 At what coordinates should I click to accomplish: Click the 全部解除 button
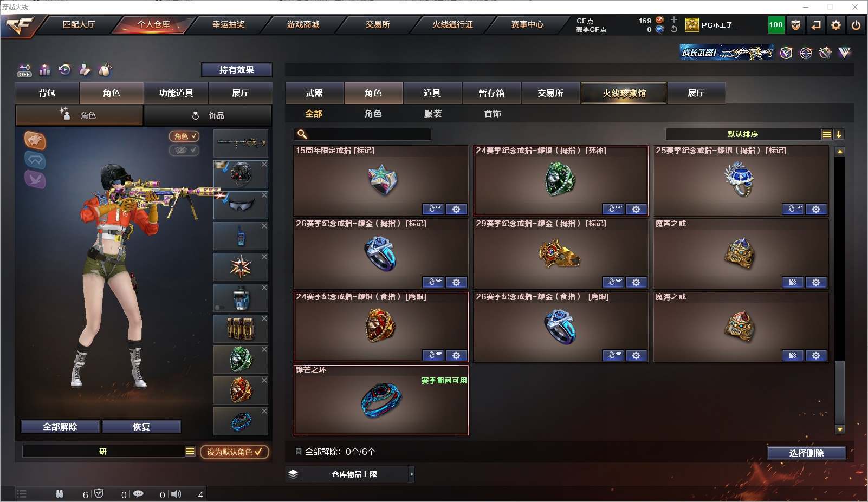pos(60,427)
